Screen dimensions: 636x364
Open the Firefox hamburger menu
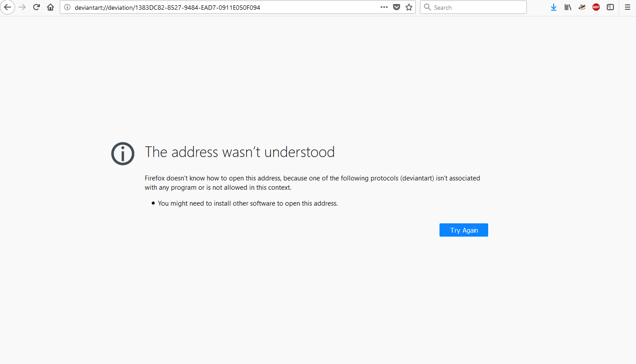pyautogui.click(x=627, y=7)
